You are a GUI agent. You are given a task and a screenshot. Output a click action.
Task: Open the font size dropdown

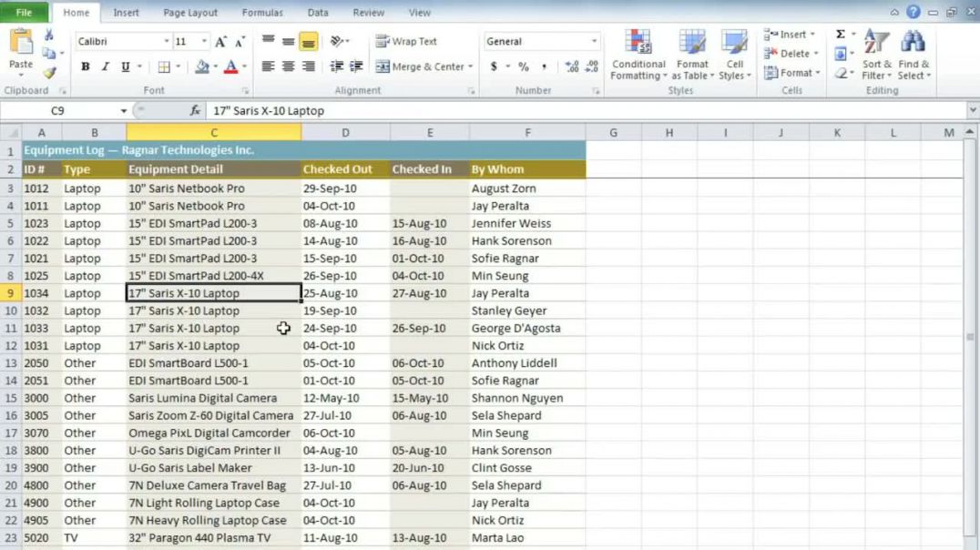[204, 41]
